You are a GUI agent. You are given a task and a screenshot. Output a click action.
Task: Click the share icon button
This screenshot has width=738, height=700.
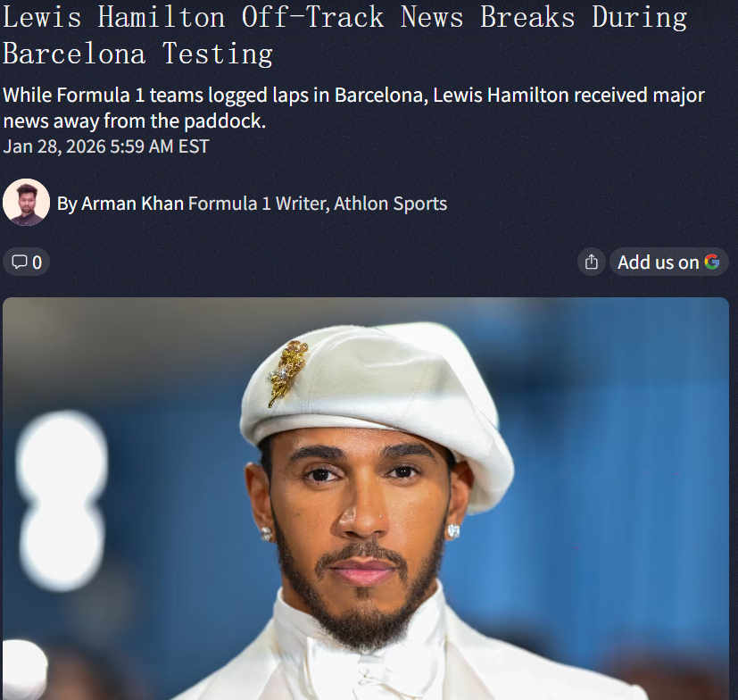(x=591, y=262)
